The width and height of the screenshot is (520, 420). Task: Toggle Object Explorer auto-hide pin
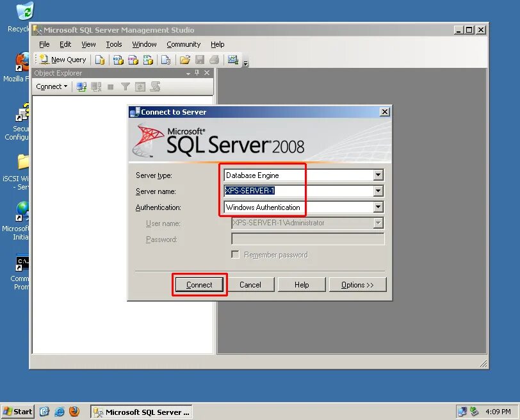click(197, 73)
